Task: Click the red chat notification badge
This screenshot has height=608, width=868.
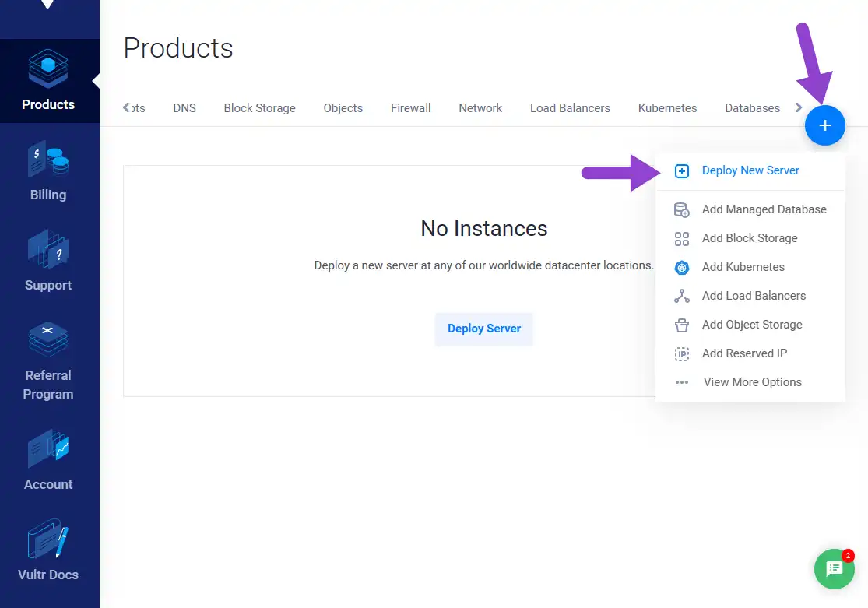Action: coord(848,555)
